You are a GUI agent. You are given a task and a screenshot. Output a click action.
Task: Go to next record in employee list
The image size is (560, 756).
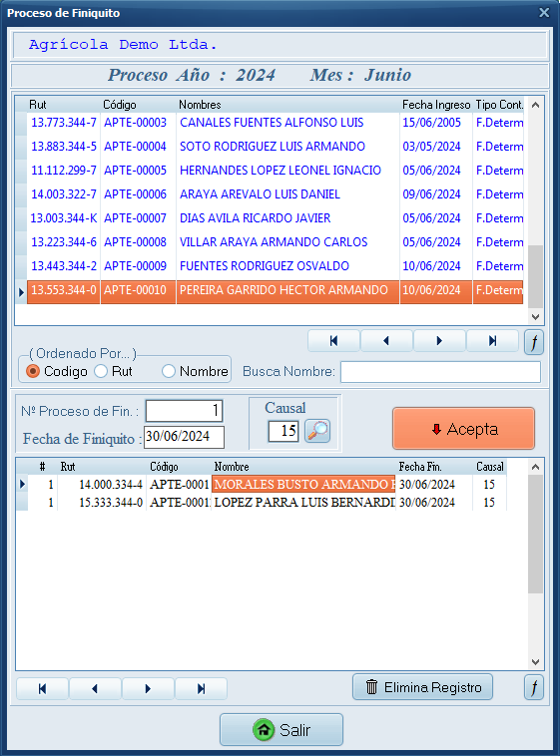tap(439, 341)
